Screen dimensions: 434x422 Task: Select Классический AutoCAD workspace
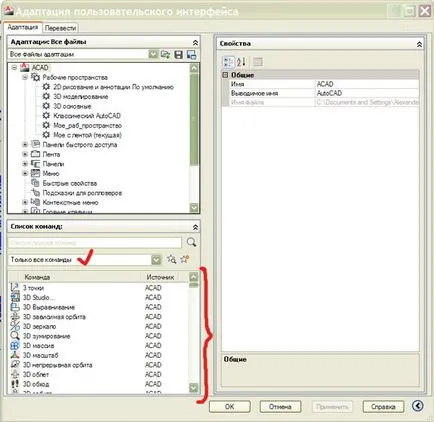click(87, 116)
